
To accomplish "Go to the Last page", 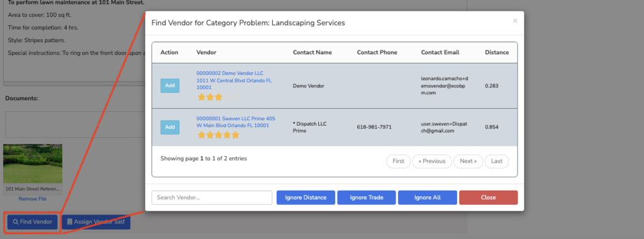I will point(497,162).
